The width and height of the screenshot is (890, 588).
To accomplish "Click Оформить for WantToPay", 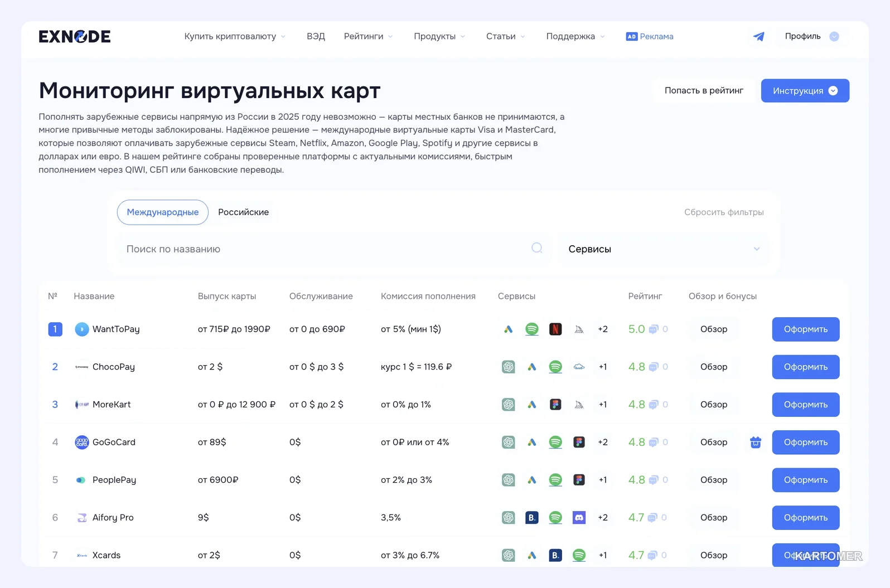I will (x=806, y=329).
